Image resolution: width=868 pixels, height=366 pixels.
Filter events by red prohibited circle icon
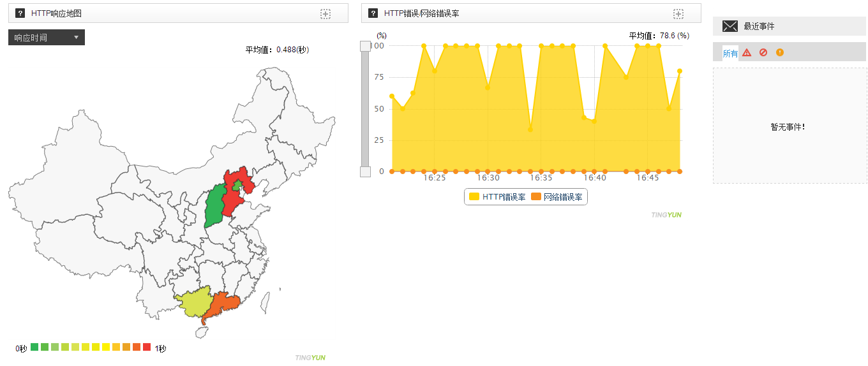point(763,53)
